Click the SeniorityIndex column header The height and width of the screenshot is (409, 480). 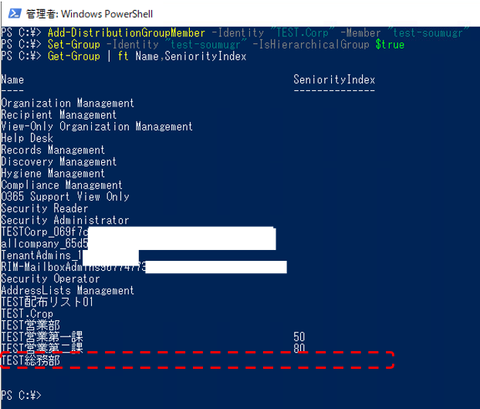[334, 80]
